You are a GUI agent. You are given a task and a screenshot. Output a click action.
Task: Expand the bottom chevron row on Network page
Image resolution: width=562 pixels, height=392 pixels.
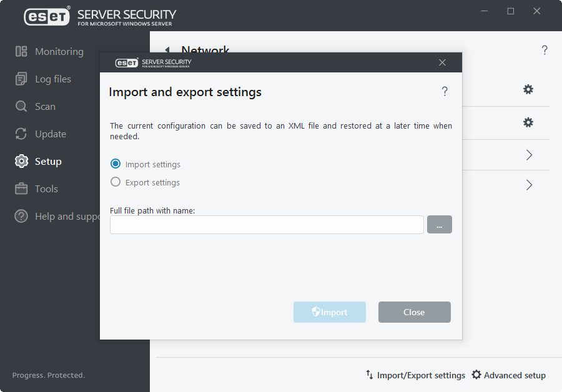pyautogui.click(x=528, y=185)
